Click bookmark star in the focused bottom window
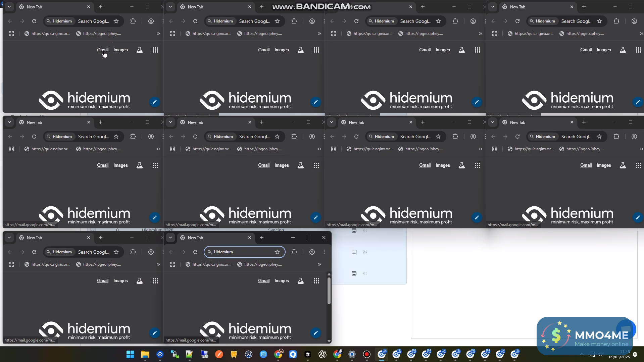Viewport: 644px width, 362px height. [277, 252]
